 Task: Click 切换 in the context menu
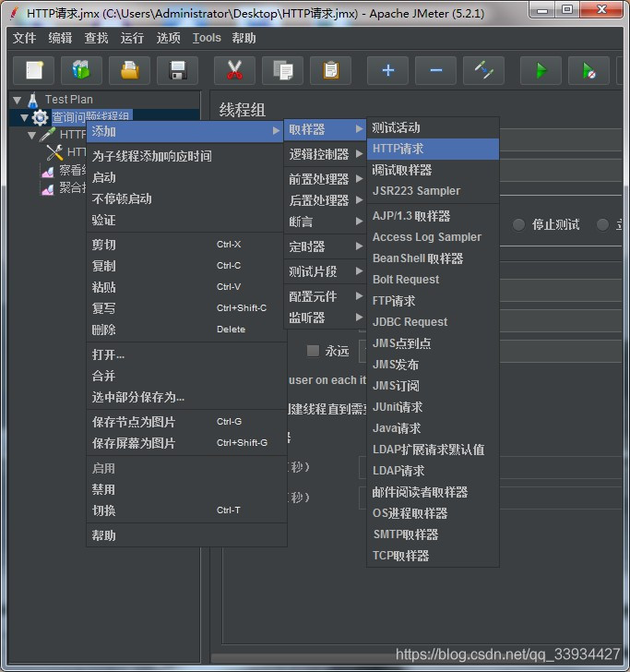click(185, 510)
